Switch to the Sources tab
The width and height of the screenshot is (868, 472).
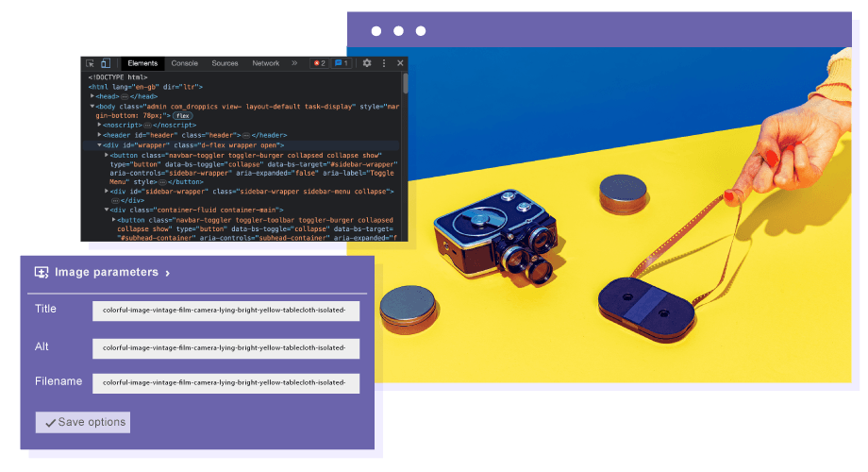(225, 63)
